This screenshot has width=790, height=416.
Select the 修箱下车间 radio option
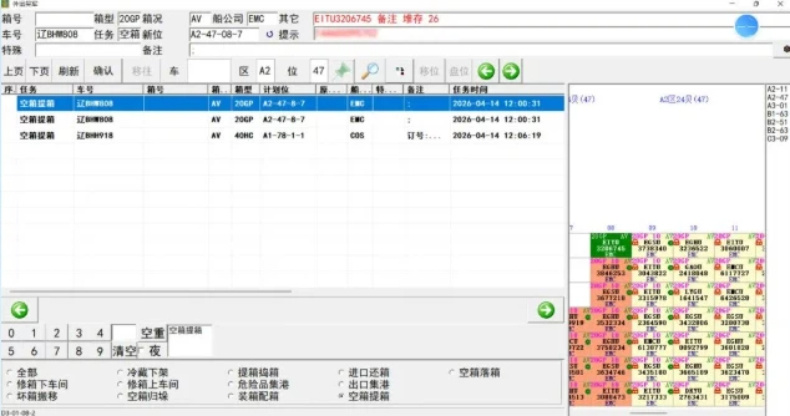(x=37, y=384)
